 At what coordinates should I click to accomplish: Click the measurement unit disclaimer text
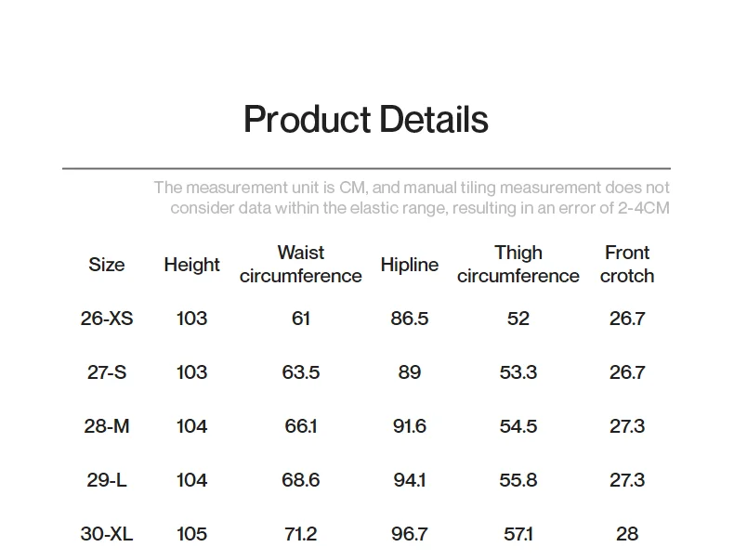[x=412, y=198]
